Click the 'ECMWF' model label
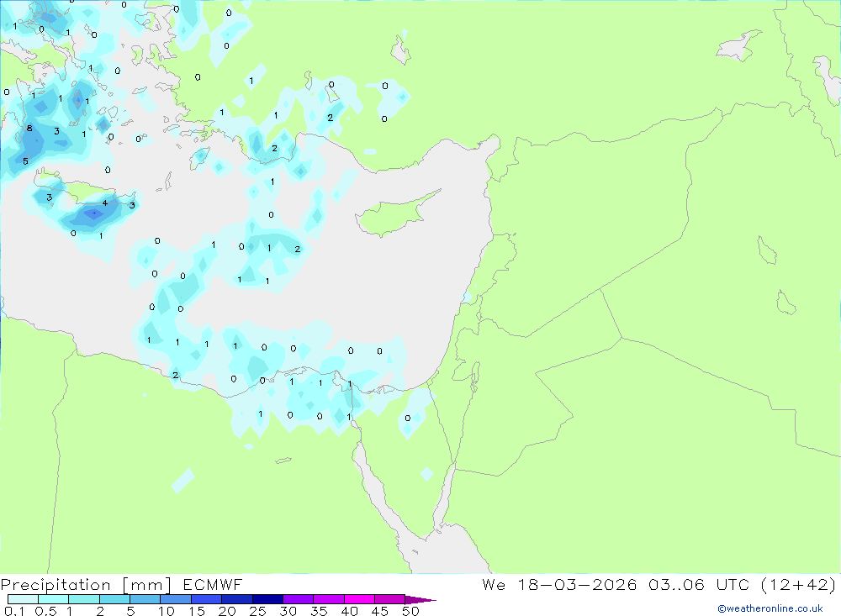The image size is (841, 616). coord(213,585)
